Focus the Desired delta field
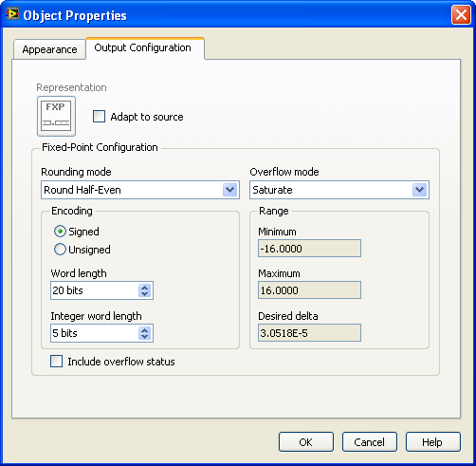476x466 pixels. click(309, 333)
